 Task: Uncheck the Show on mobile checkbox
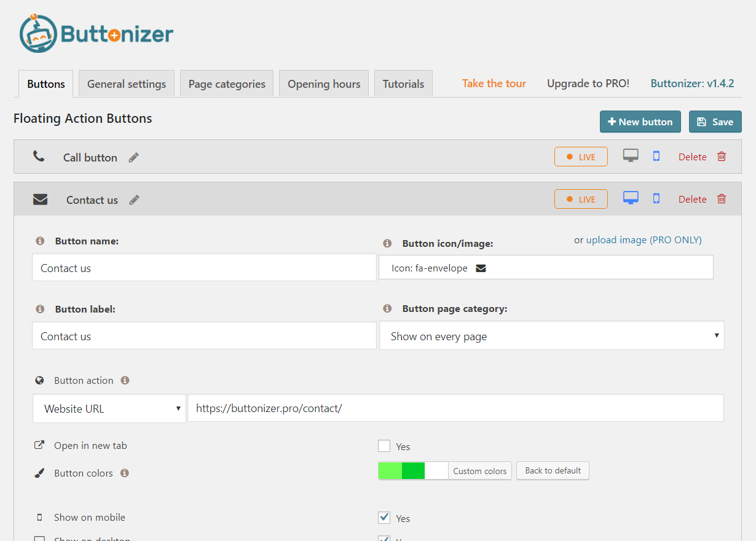(x=384, y=518)
